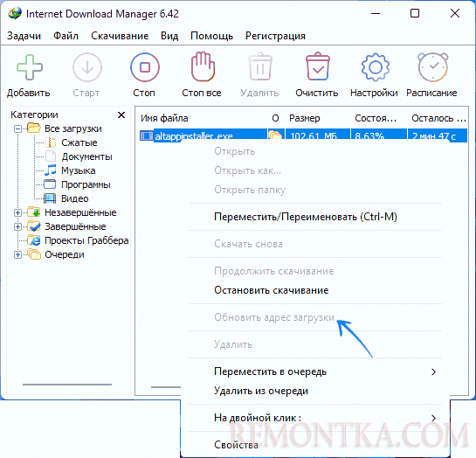
Task: Click the Незавершённые folder icon
Action: [x=34, y=212]
